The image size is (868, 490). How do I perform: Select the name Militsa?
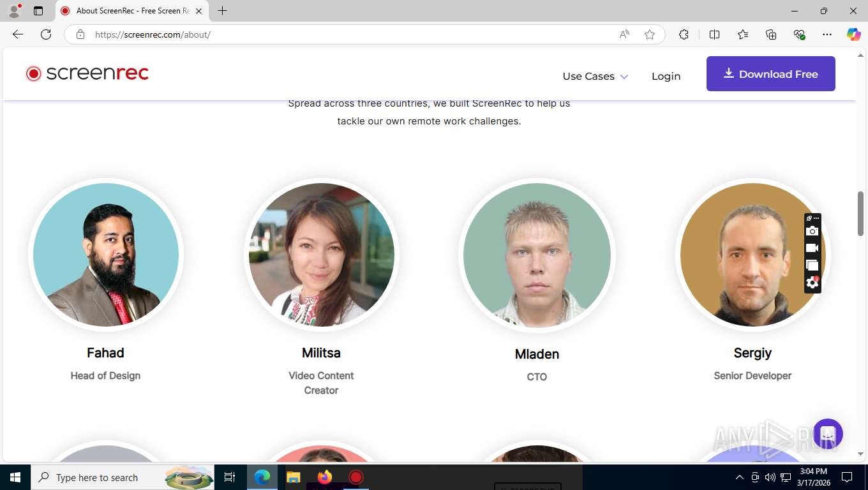(321, 353)
